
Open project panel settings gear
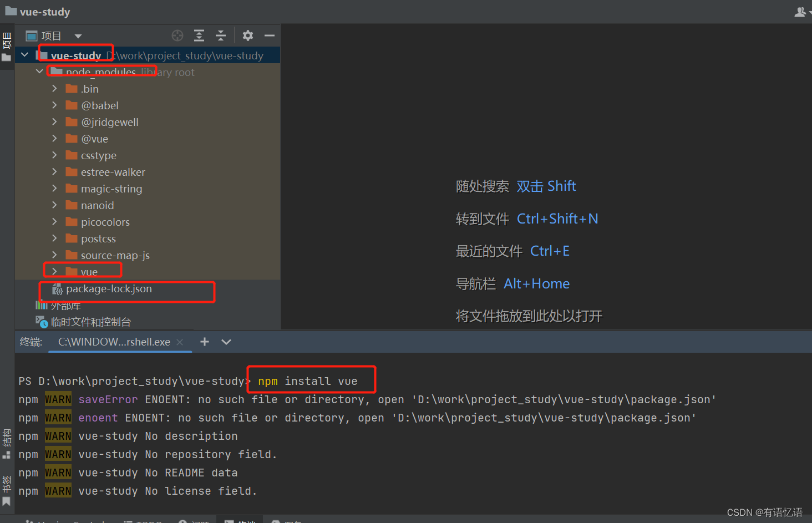[x=248, y=36]
